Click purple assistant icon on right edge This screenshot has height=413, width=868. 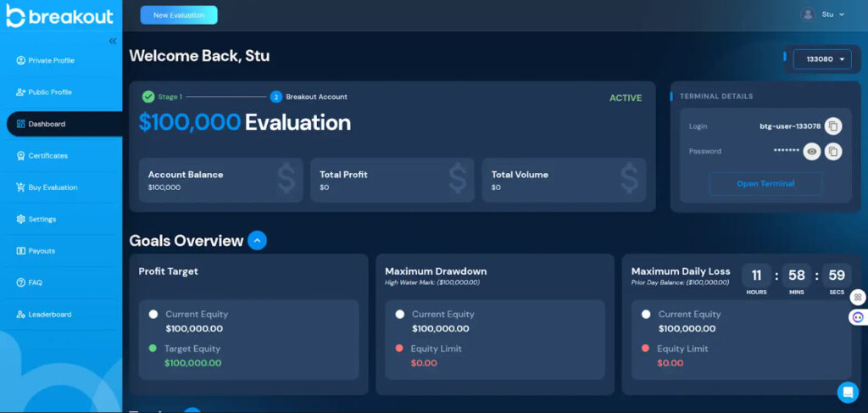858,318
